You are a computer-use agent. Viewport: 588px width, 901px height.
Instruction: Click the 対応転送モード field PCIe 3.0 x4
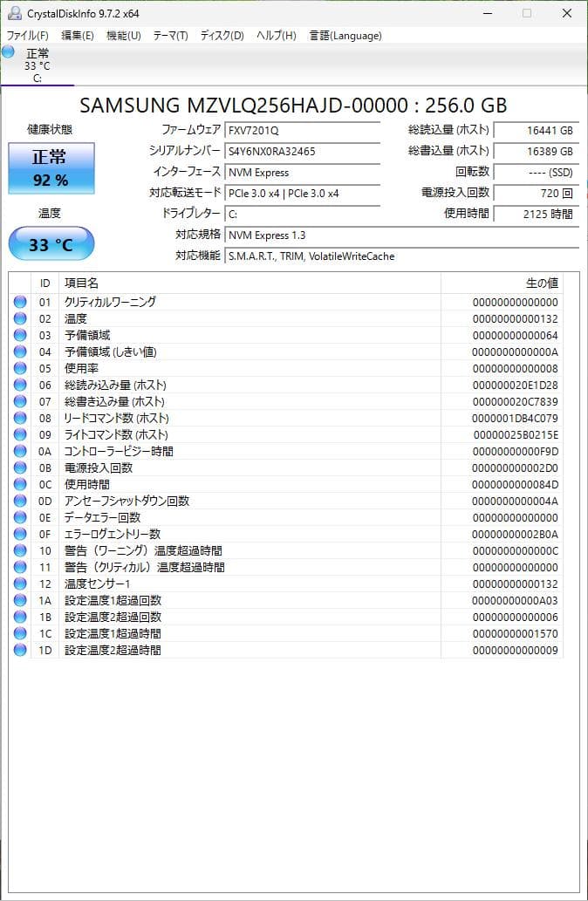coord(303,194)
